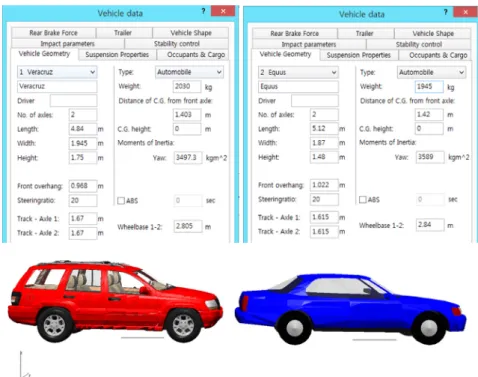Click Height field showing 1.48

(324, 157)
